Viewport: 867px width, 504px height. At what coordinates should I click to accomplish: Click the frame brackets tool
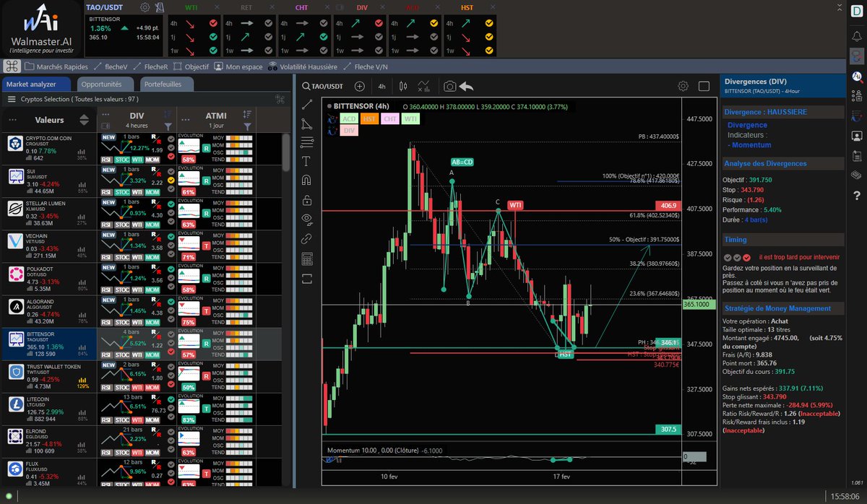pyautogui.click(x=306, y=277)
